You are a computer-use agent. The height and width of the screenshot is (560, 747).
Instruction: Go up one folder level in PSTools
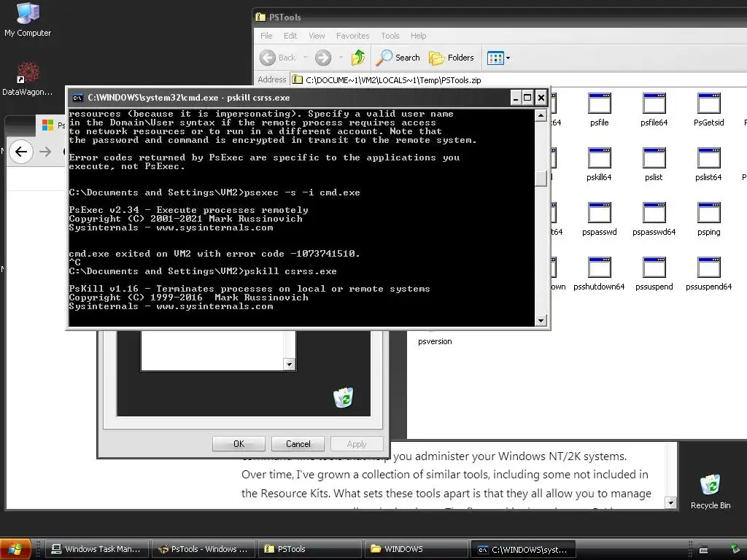coord(358,58)
